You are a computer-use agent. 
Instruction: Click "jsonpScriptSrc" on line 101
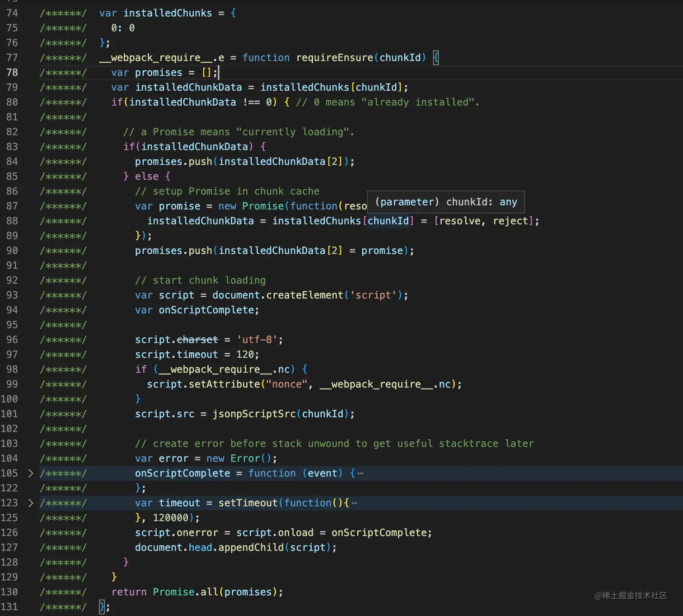point(254,414)
